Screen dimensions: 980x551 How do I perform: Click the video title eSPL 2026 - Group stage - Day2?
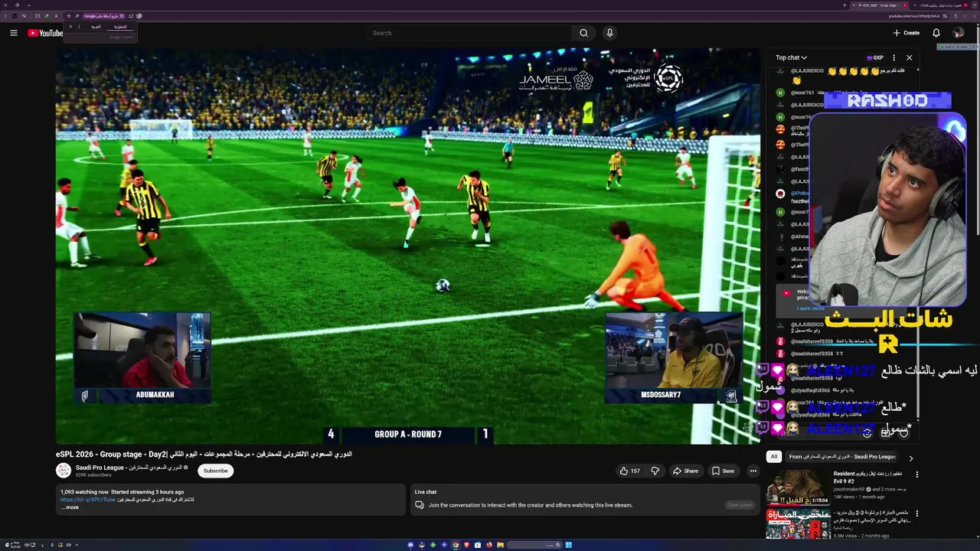pos(204,454)
